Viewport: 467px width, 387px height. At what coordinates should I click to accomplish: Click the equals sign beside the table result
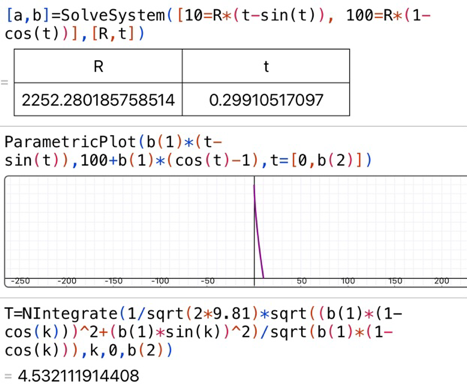[x=4, y=82]
